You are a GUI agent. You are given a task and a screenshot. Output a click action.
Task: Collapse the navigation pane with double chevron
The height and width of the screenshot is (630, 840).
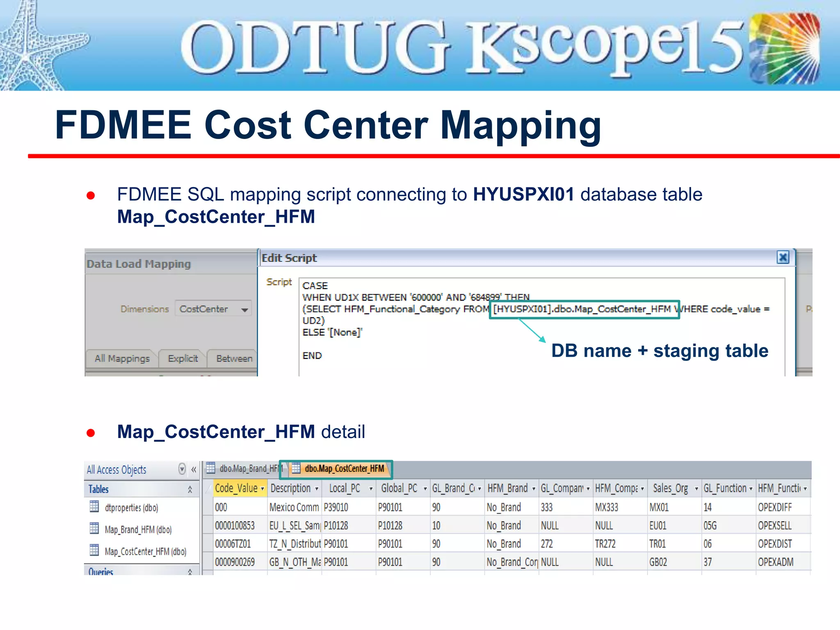194,469
